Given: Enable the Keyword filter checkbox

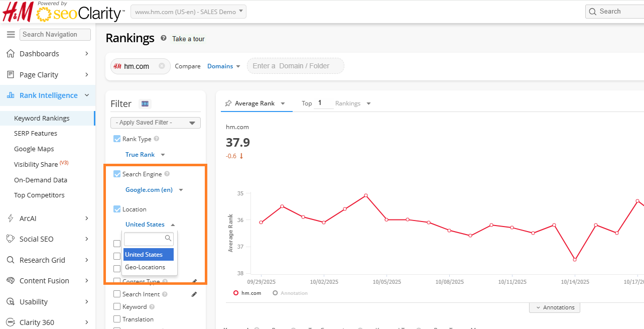Looking at the screenshot, I should tap(117, 307).
